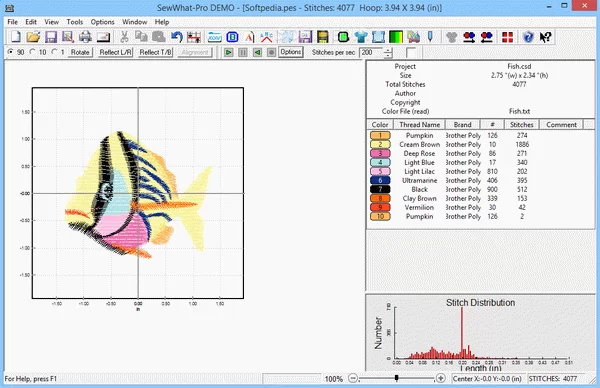Click the Cut scissors icon
Screen dimensions: 600x388
tap(124, 37)
